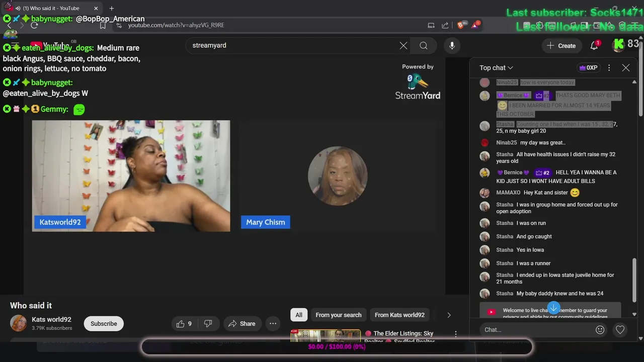The height and width of the screenshot is (362, 644).
Task: Reload the page with the refresh icon
Action: (34, 25)
